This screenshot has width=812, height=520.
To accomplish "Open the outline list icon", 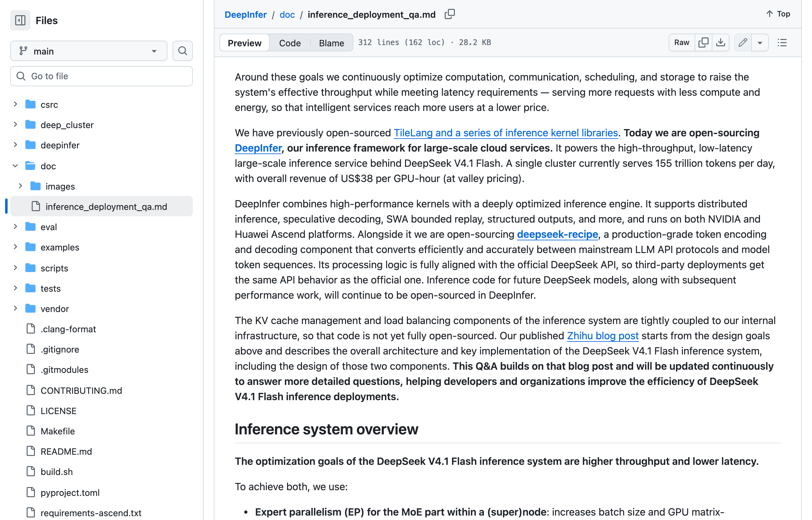I will pos(782,42).
